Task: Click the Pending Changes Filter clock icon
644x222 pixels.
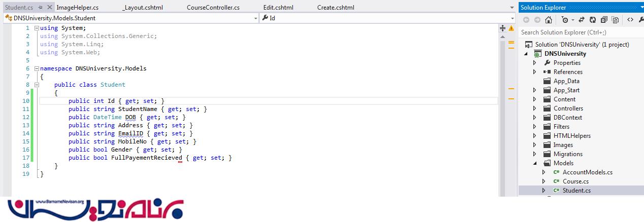Action: [565, 20]
